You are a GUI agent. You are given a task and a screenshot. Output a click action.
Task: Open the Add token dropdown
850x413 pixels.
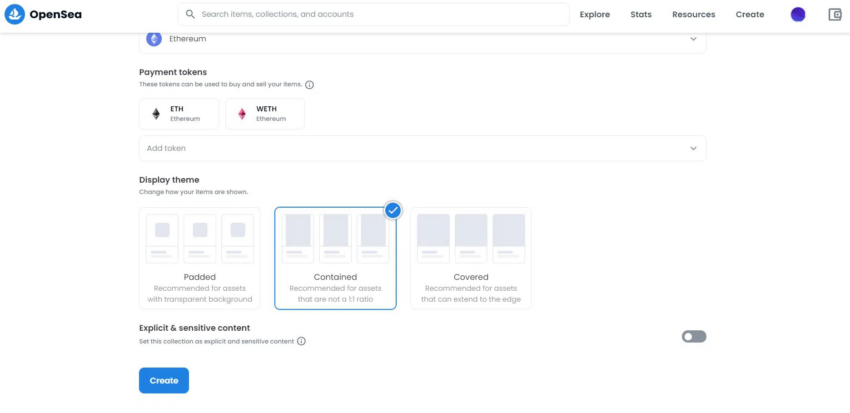coord(423,148)
